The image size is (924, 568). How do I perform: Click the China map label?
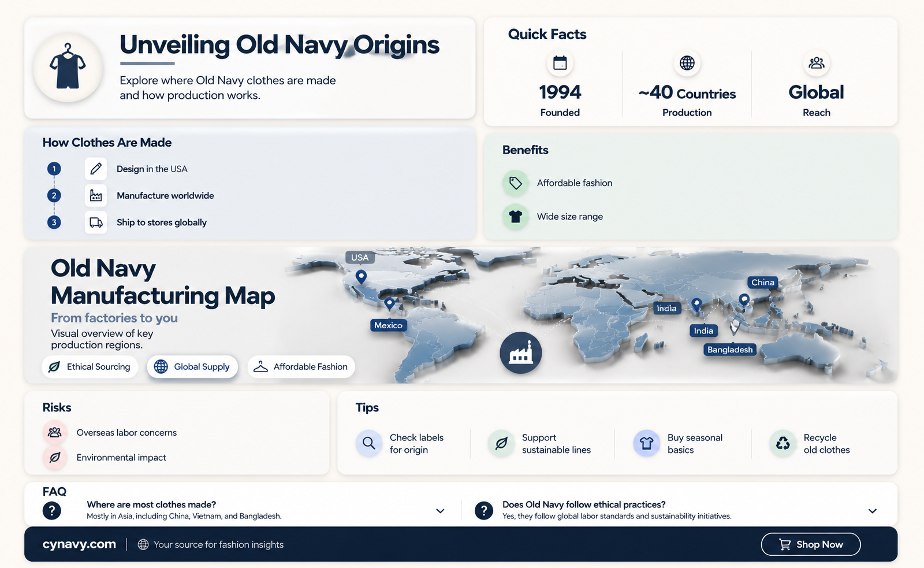(763, 283)
